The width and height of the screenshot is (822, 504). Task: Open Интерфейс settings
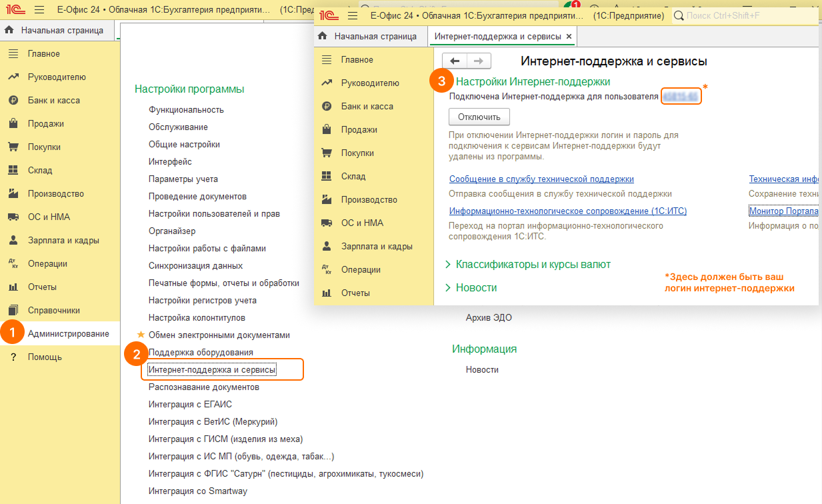170,162
